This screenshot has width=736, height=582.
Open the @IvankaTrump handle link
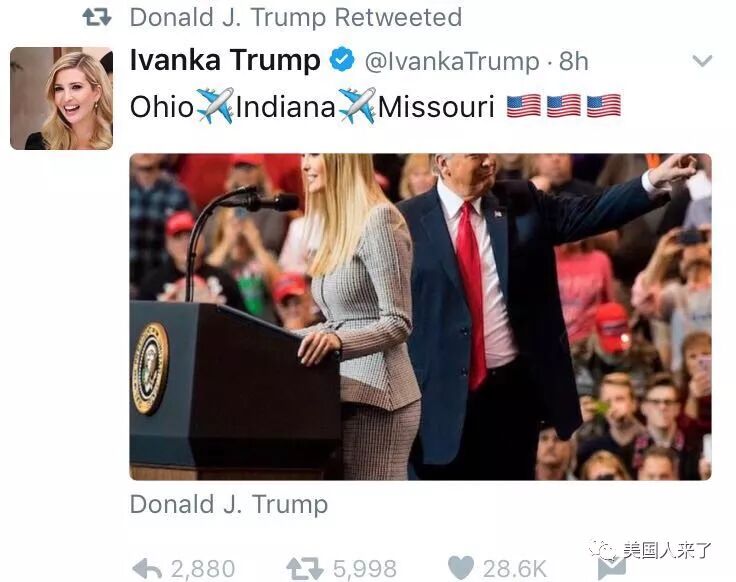coord(452,61)
